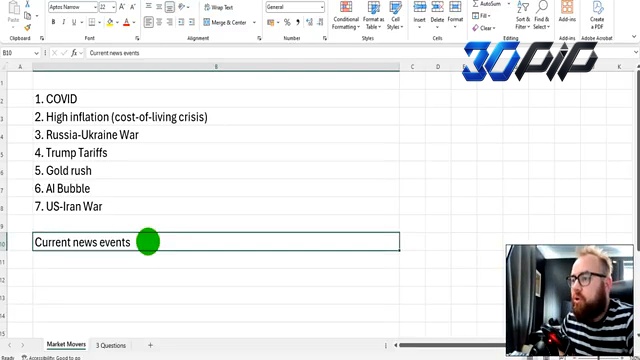
Task: Increase indent icon
Action: pos(192,22)
